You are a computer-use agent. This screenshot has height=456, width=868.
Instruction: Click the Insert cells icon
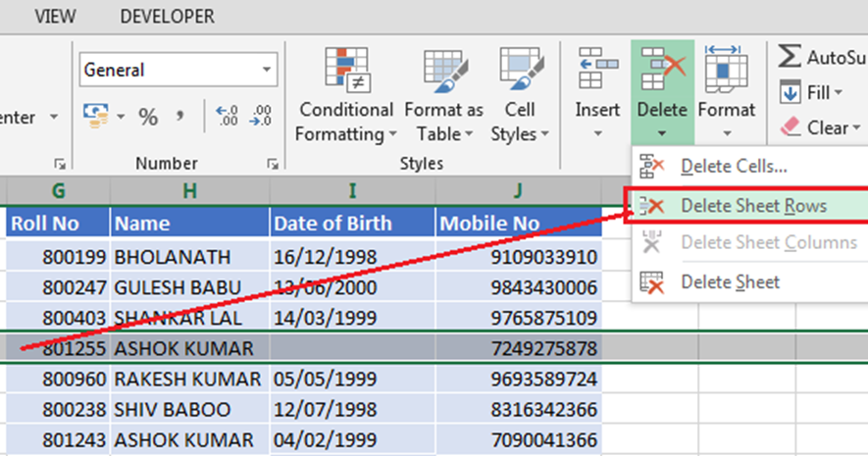point(596,71)
